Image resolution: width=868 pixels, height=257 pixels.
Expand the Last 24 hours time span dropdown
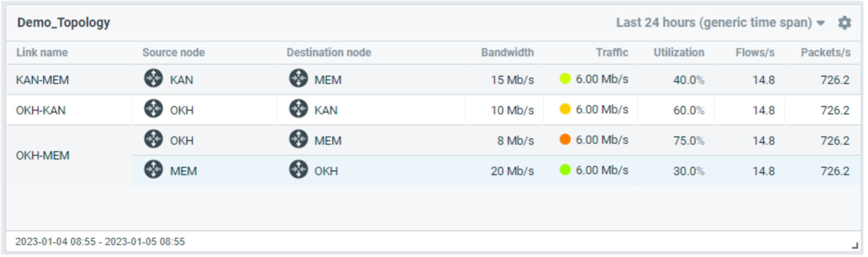pyautogui.click(x=714, y=23)
